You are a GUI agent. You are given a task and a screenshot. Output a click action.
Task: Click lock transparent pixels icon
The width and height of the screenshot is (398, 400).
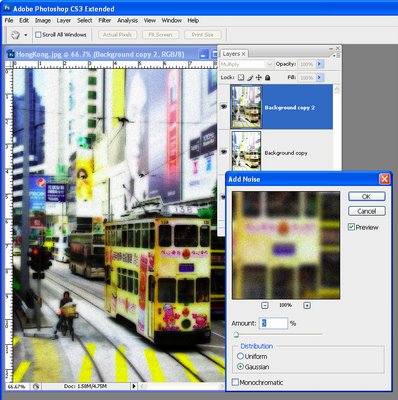point(241,78)
